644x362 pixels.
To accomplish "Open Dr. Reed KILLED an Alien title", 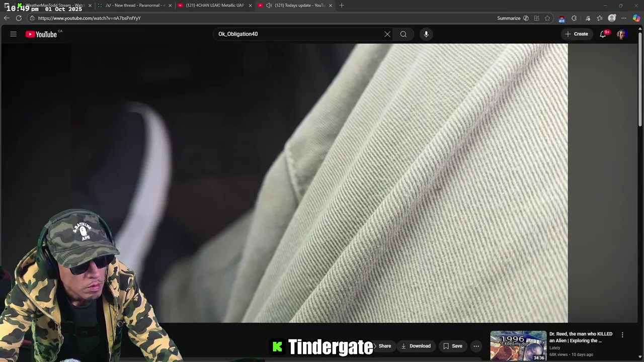I will click(x=581, y=337).
